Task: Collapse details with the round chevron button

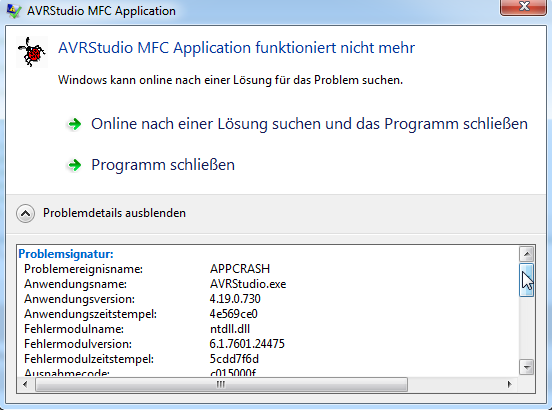Action: [x=25, y=213]
